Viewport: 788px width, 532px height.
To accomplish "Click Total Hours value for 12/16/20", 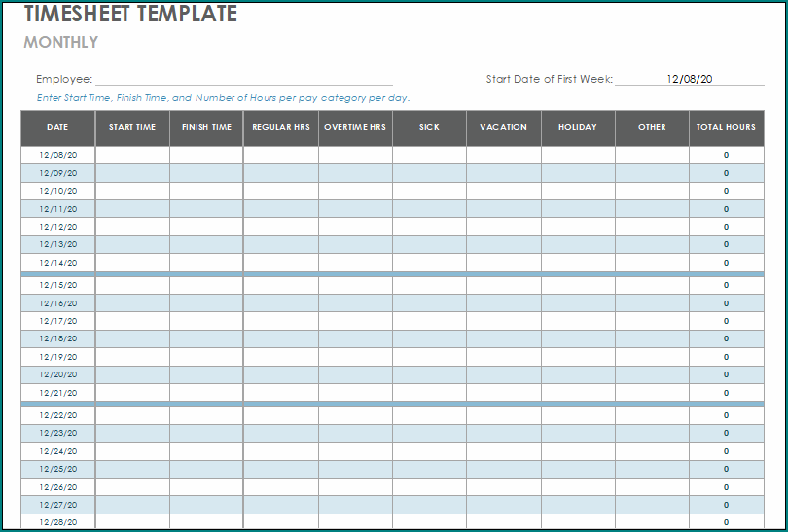I will pyautogui.click(x=727, y=303).
